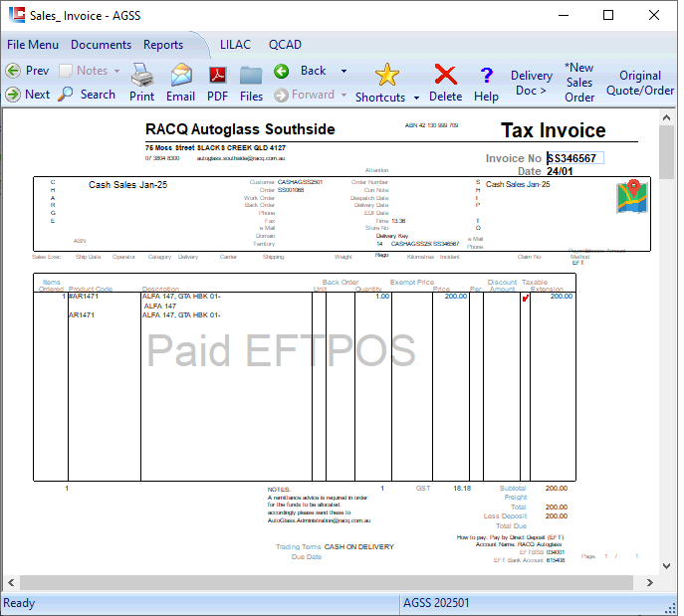Toggle the red Taxable checkmark

(526, 298)
